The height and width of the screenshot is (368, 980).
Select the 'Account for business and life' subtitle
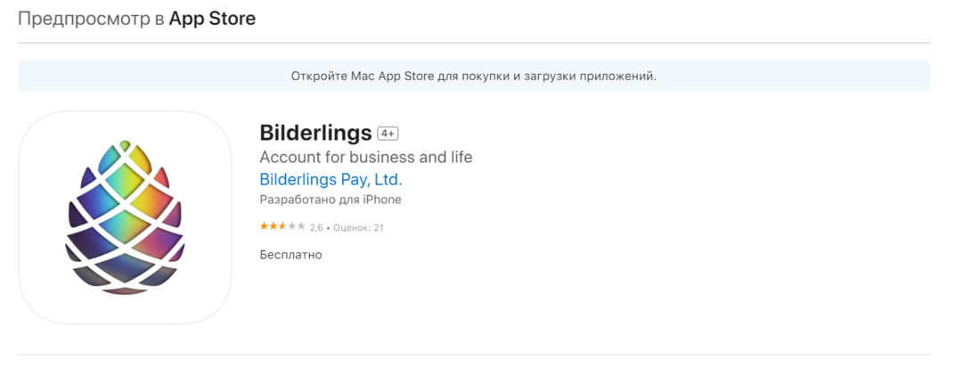pos(365,157)
